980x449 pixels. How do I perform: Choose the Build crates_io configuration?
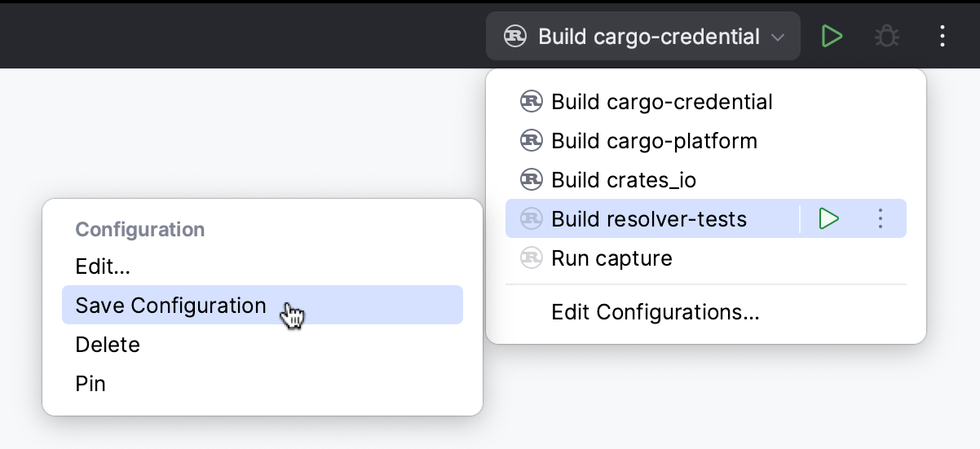click(x=624, y=179)
